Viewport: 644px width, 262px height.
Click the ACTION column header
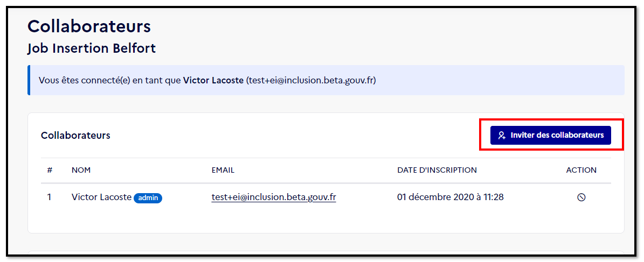[x=581, y=170]
